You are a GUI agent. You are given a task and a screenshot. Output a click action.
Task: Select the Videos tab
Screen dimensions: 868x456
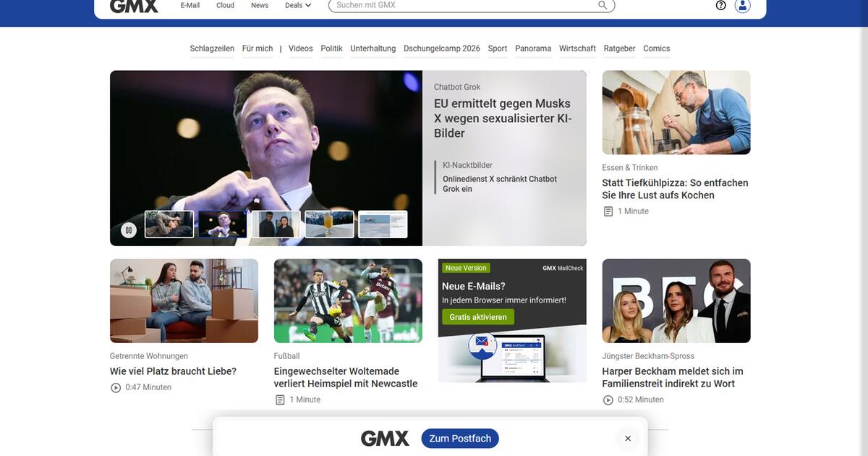[x=301, y=48]
